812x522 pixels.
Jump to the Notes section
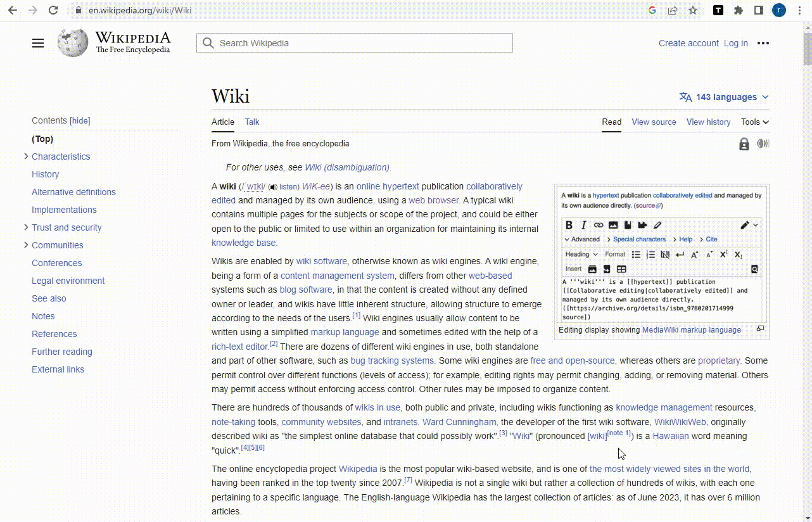point(43,316)
